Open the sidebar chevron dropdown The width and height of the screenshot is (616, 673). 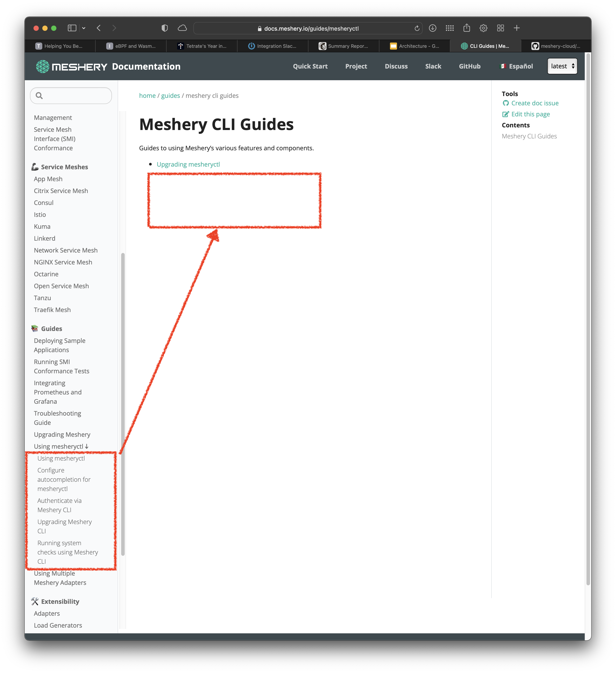coord(84,28)
